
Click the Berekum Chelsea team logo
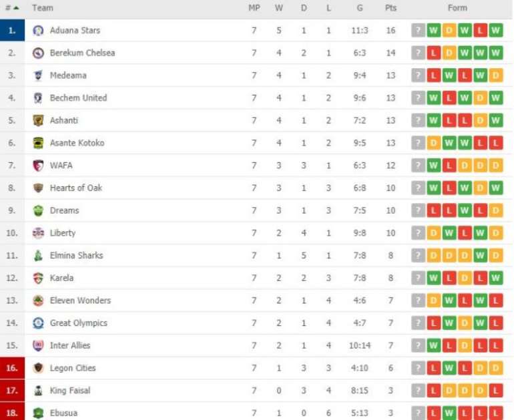(x=38, y=53)
